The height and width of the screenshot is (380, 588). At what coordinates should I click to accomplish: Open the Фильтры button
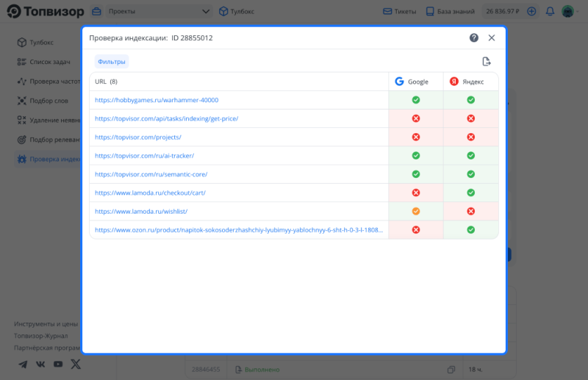112,62
